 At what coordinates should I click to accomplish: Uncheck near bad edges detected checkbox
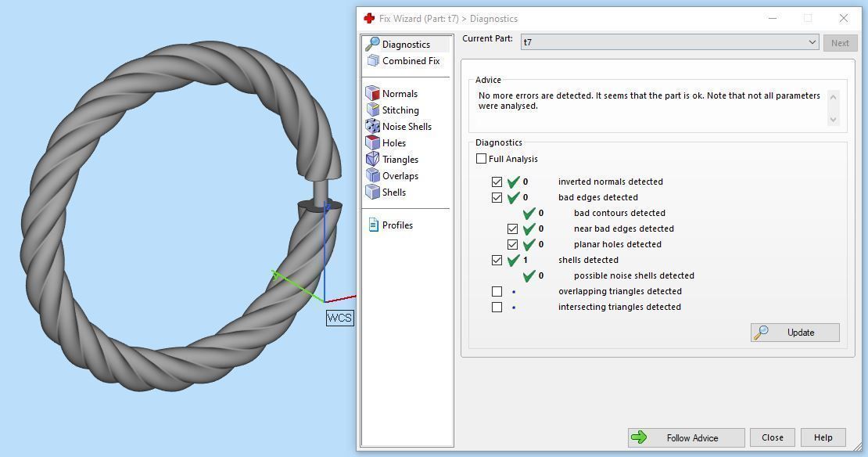(x=513, y=228)
